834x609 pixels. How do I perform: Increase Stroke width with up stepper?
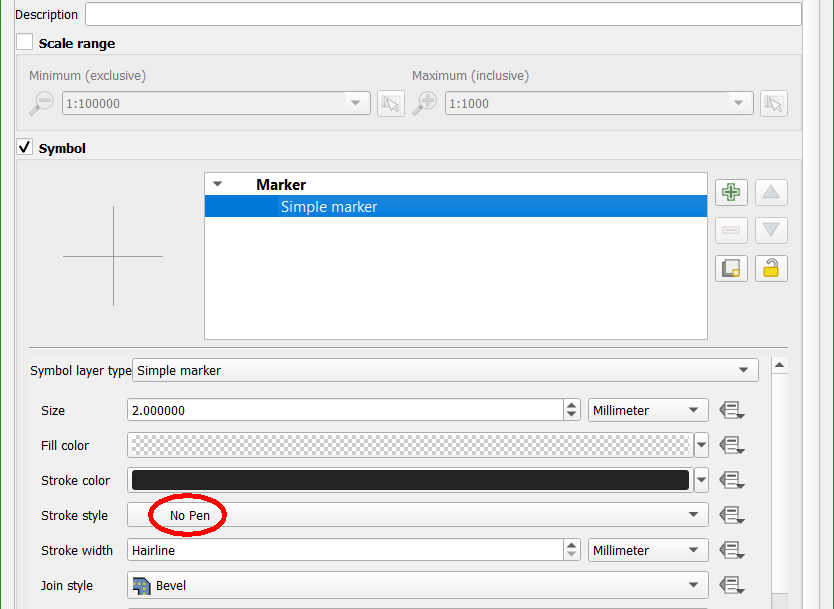tap(571, 545)
